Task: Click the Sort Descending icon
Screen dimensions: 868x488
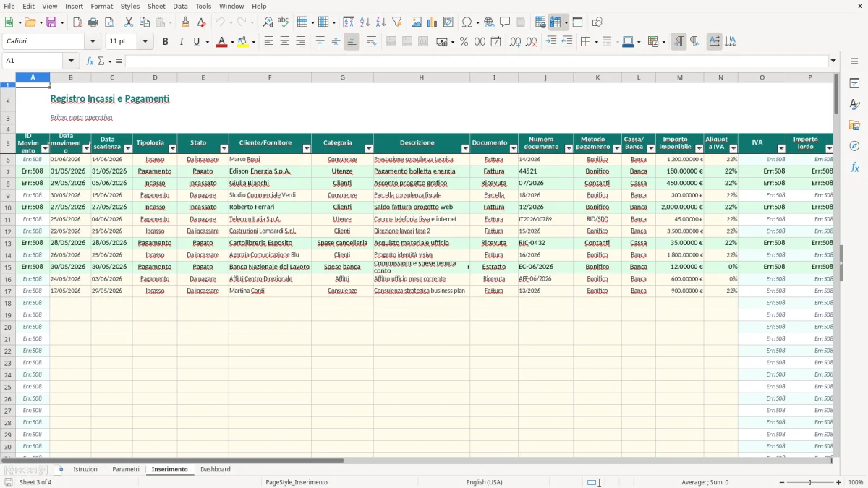Action: pos(381,22)
